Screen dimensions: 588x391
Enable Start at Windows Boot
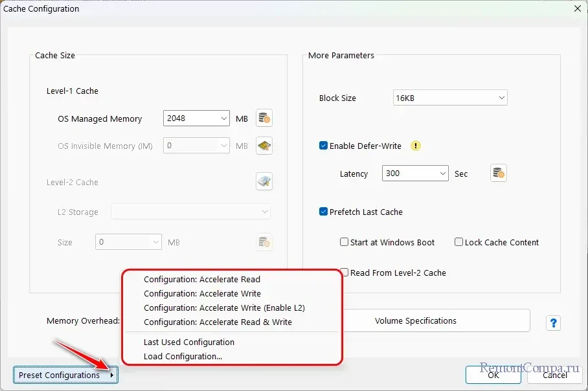(x=345, y=242)
